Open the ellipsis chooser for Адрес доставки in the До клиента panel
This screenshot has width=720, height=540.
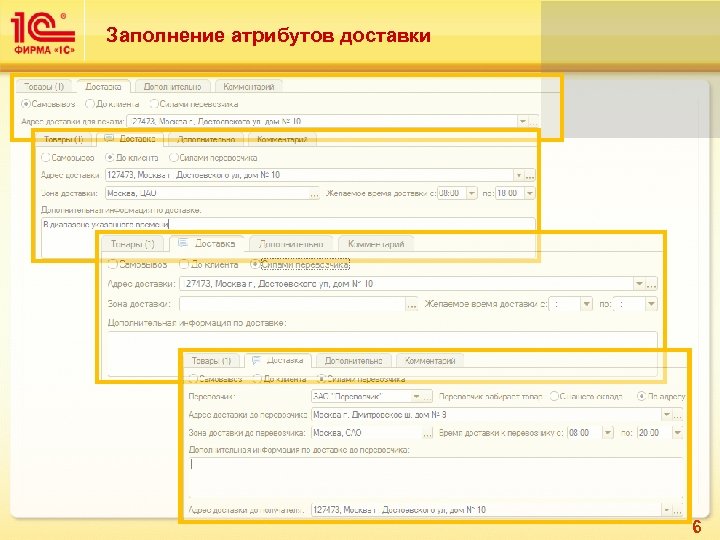pos(529,175)
